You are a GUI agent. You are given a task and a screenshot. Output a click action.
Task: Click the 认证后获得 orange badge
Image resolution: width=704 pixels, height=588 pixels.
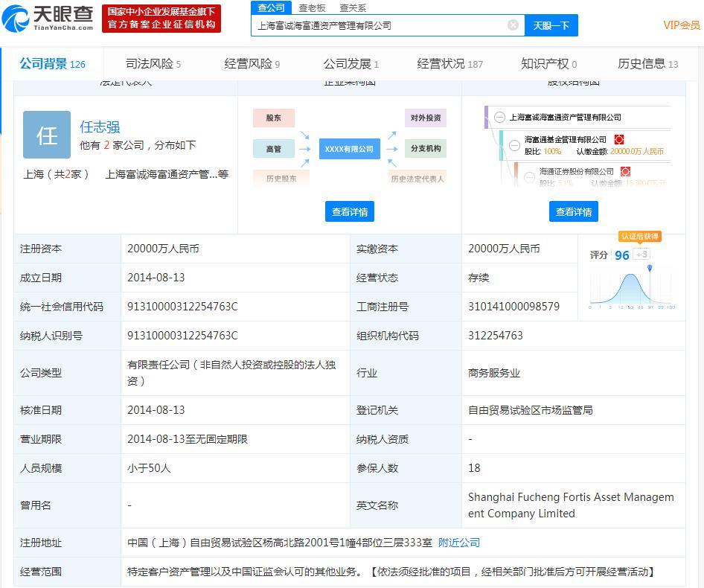(640, 236)
